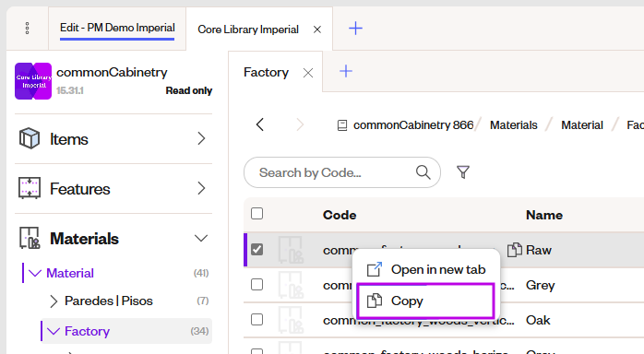Choose Open in new tab from context menu
644x354 pixels.
pyautogui.click(x=426, y=269)
